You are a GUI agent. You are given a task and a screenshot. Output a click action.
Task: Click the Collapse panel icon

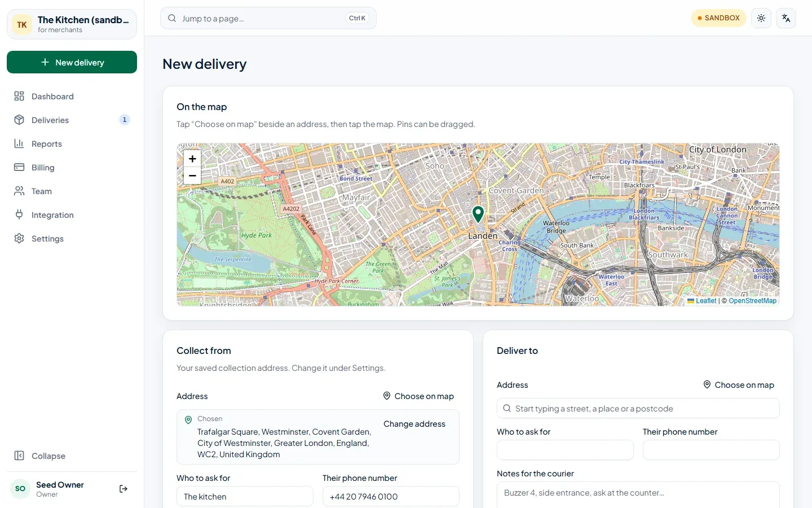coord(19,456)
